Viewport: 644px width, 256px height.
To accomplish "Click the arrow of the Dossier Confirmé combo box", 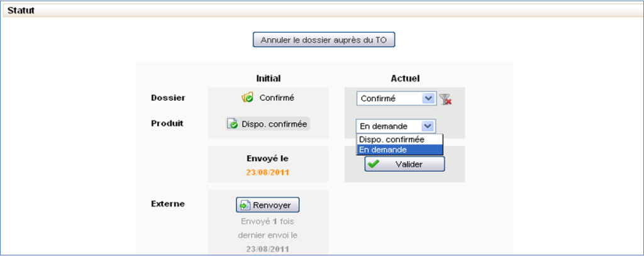I will click(428, 99).
